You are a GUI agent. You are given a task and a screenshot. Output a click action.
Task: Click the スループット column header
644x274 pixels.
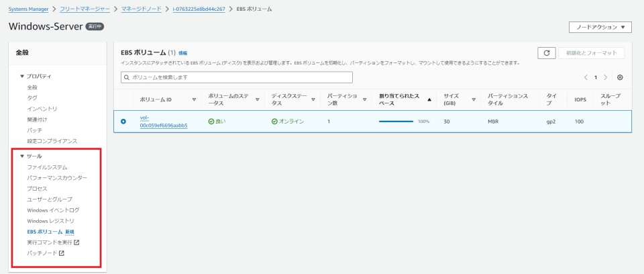610,99
